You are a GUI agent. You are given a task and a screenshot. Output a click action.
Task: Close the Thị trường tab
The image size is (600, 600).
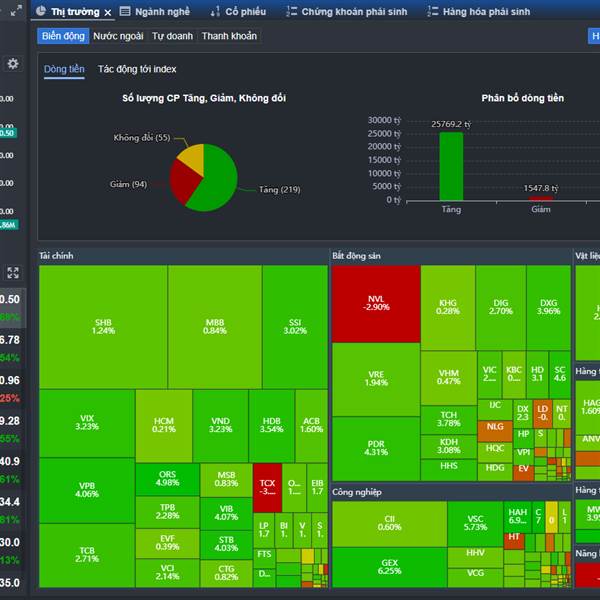pyautogui.click(x=108, y=13)
